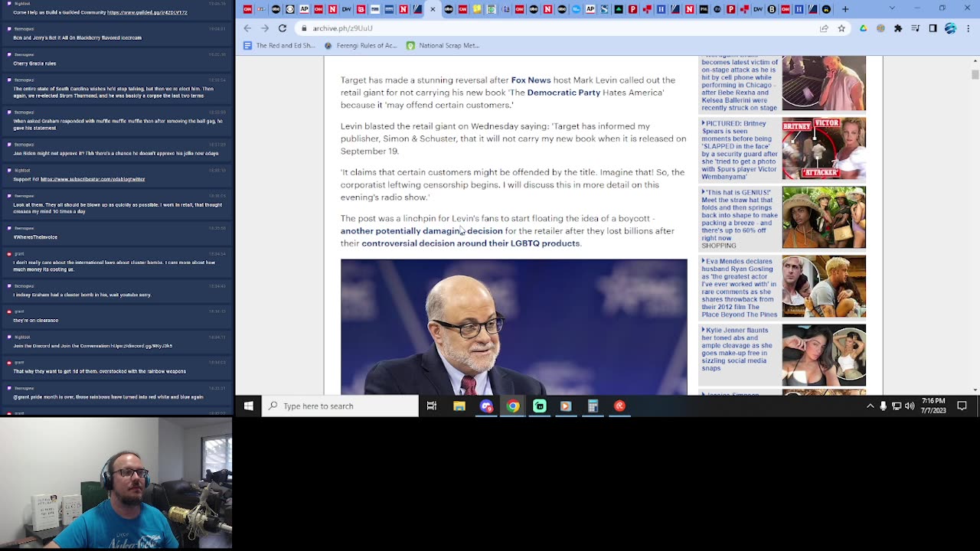Follow the 'Democratic Party' link
The width and height of the screenshot is (980, 551).
[x=563, y=93]
